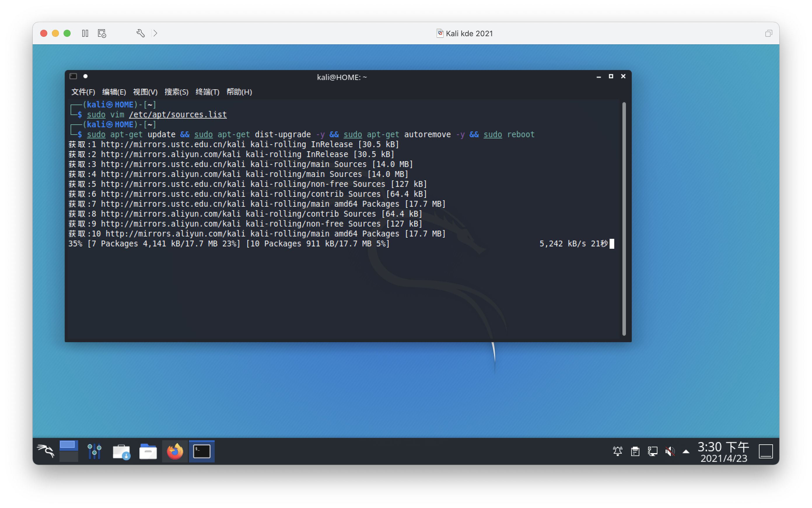The image size is (812, 508).
Task: Click the show desktop button
Action: click(x=766, y=451)
